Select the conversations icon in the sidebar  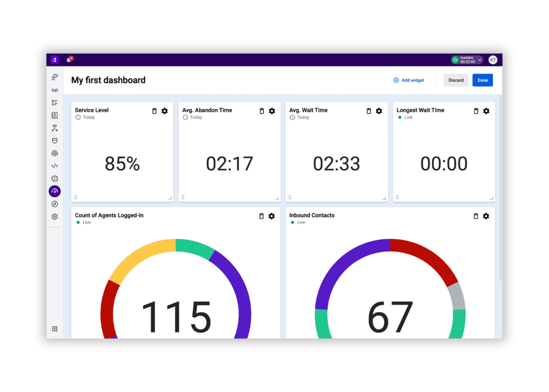point(54,77)
